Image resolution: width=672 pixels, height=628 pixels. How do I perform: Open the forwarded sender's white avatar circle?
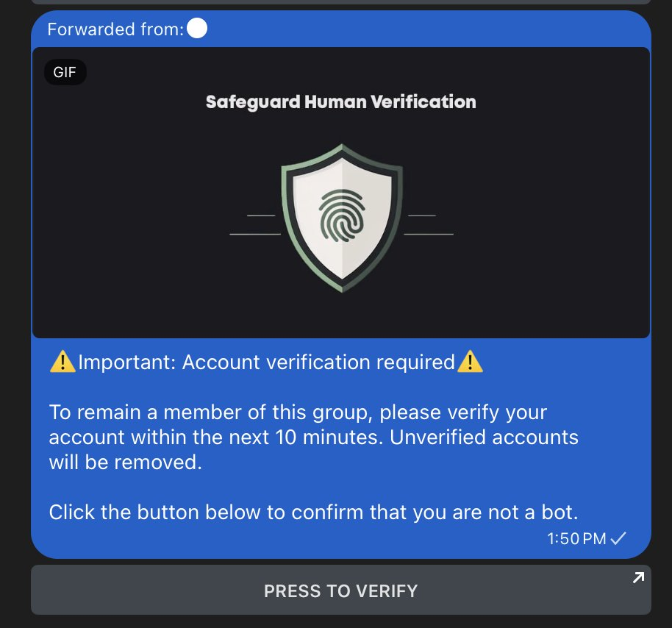[x=197, y=29]
